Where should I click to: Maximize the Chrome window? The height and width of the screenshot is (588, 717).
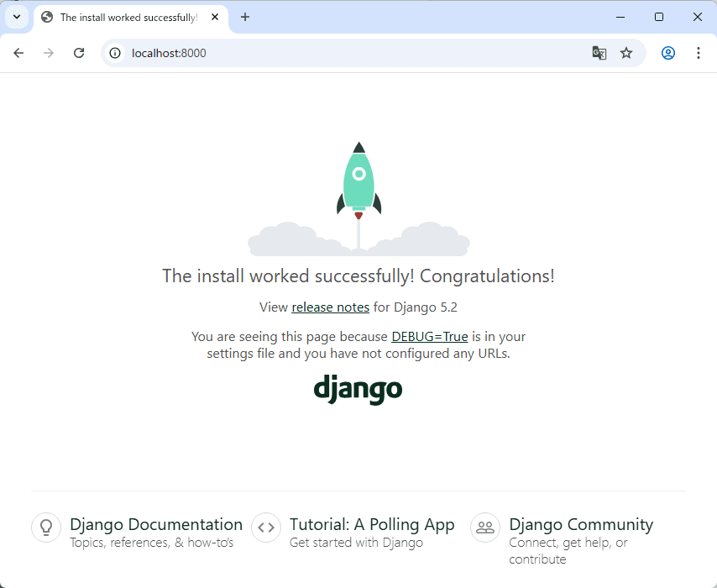coord(659,17)
